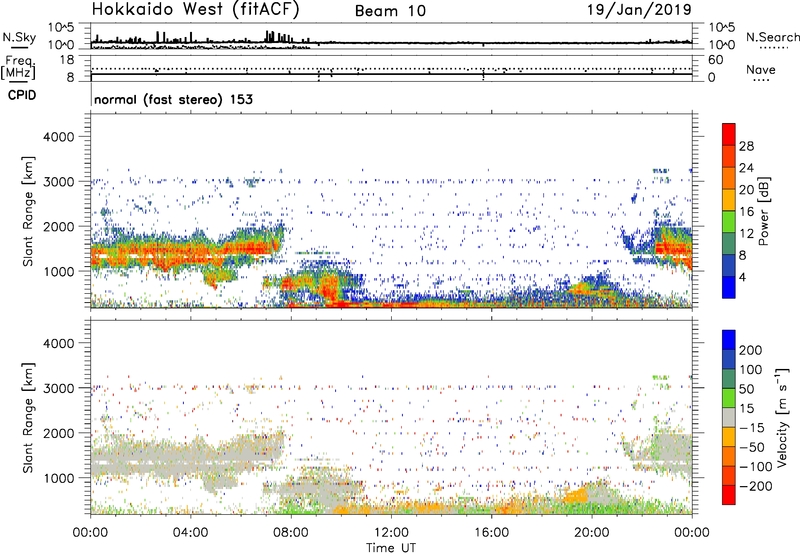Click the "12:00" time axis label
This screenshot has height=554, width=800.
[x=391, y=533]
